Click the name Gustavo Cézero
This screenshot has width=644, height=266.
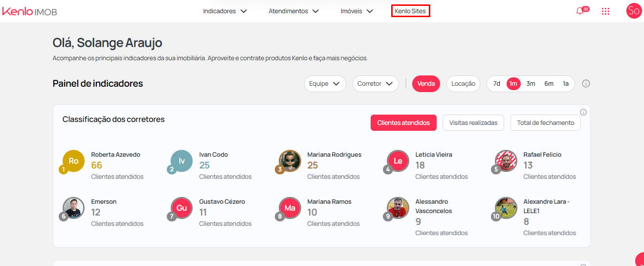click(222, 202)
